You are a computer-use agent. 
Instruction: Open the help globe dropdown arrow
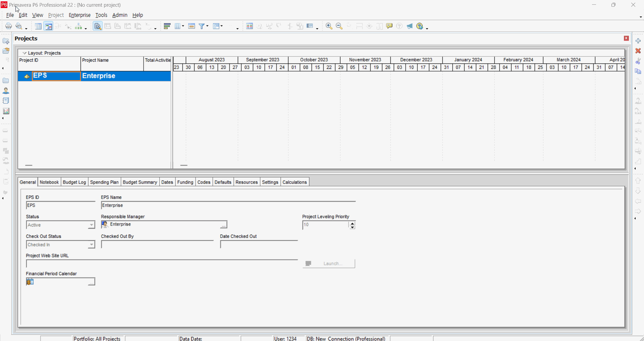tap(427, 28)
